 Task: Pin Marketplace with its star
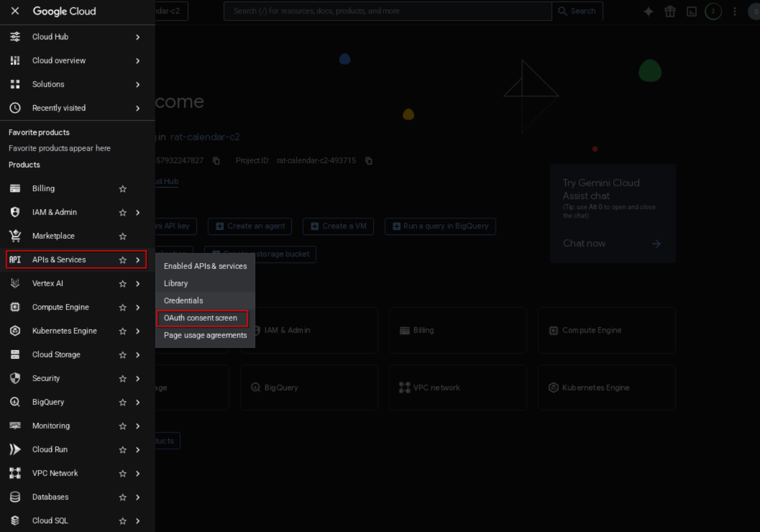122,236
